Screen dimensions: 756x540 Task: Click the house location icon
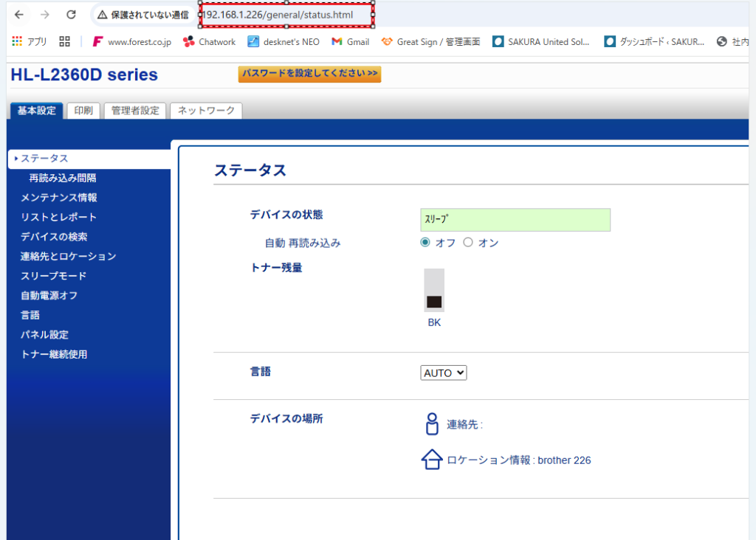click(x=431, y=460)
